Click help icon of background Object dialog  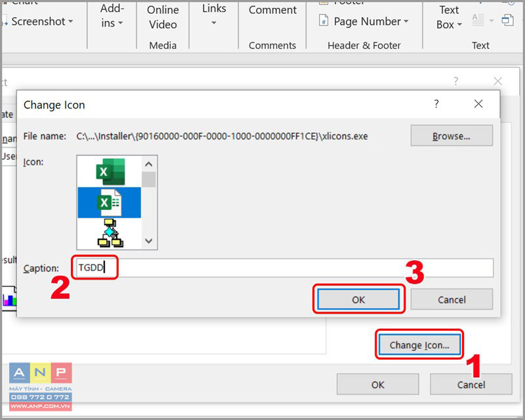[x=455, y=81]
